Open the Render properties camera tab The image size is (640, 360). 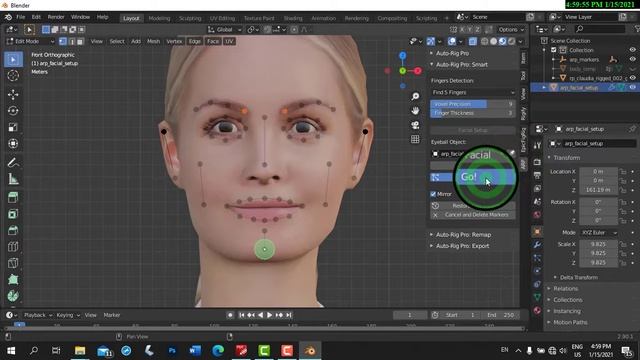537,162
